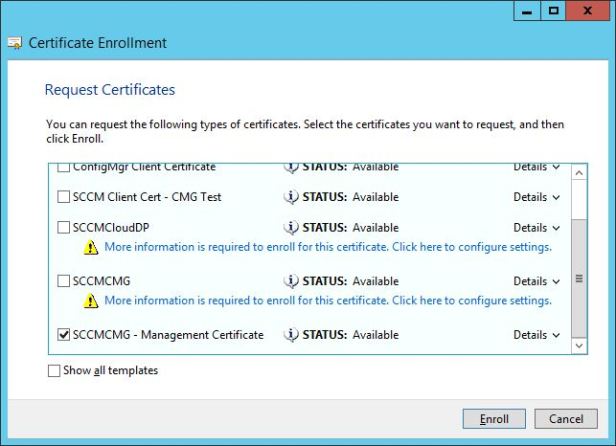
Task: Click the warning icon under SCCMCloudDP
Action: [91, 248]
